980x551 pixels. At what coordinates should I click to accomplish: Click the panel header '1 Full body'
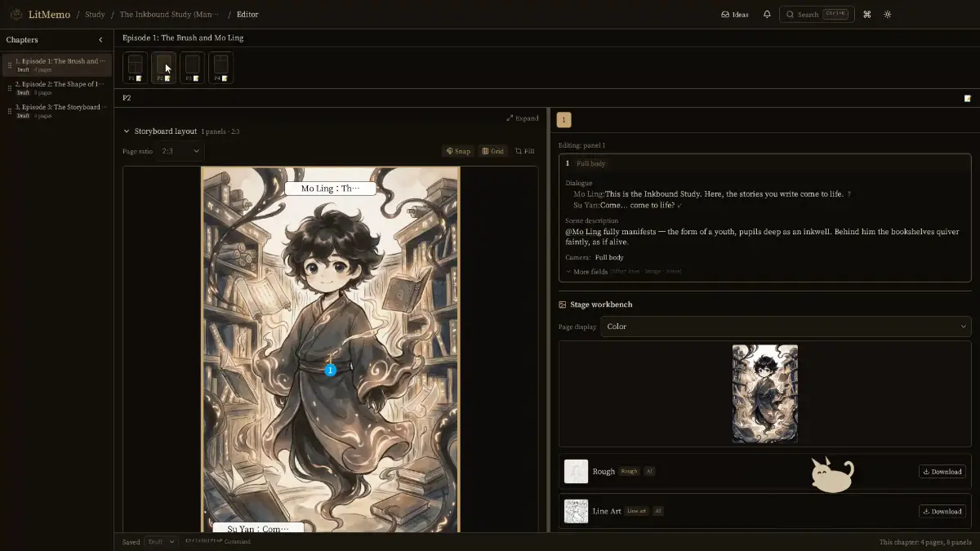[x=586, y=163]
